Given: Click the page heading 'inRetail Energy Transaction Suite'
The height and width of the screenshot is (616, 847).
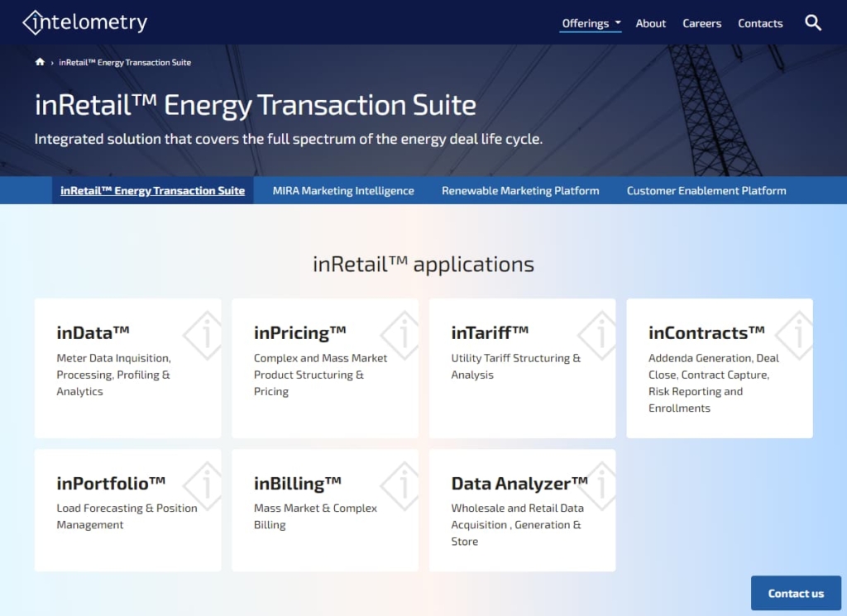Looking at the screenshot, I should click(x=256, y=105).
